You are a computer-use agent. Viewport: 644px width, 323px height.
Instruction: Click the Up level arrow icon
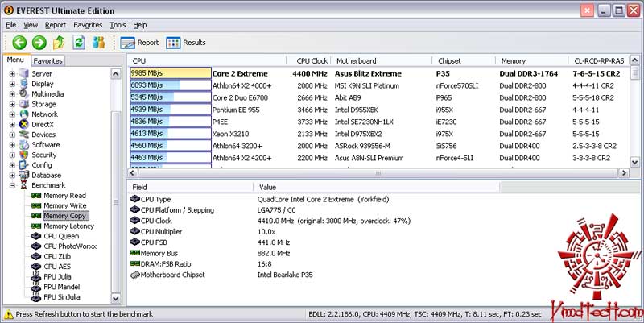59,42
